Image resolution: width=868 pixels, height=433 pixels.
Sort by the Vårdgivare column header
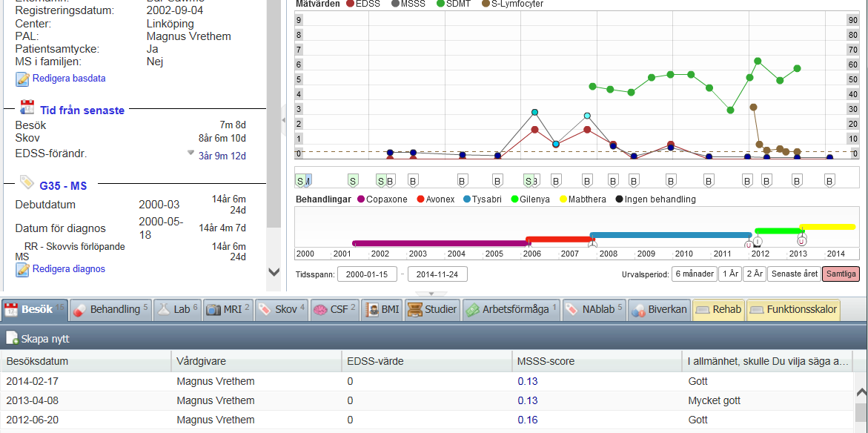[256, 361]
